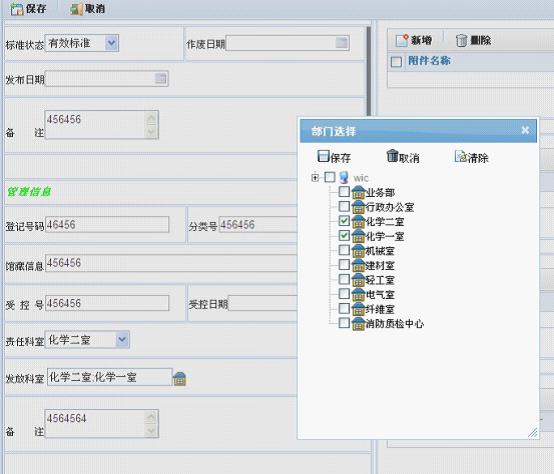Image resolution: width=554 pixels, height=474 pixels.
Task: Open the 标准状态 dropdown
Action: tap(111, 43)
